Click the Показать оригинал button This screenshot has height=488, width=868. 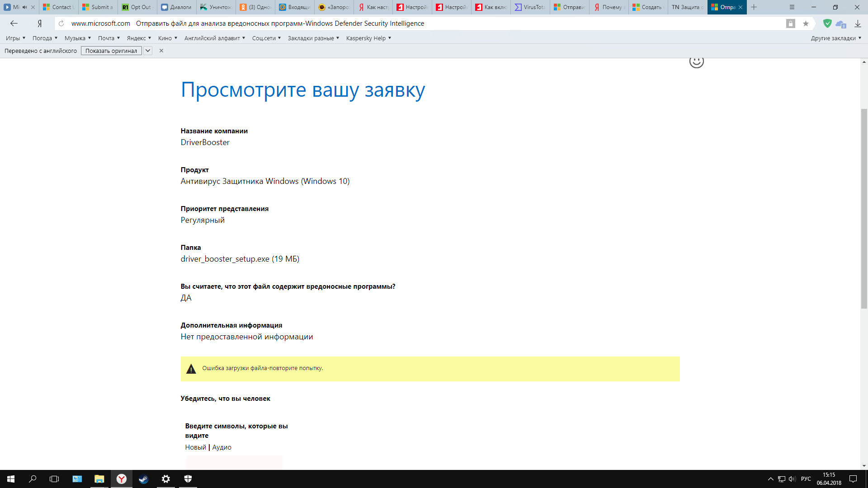(x=111, y=51)
